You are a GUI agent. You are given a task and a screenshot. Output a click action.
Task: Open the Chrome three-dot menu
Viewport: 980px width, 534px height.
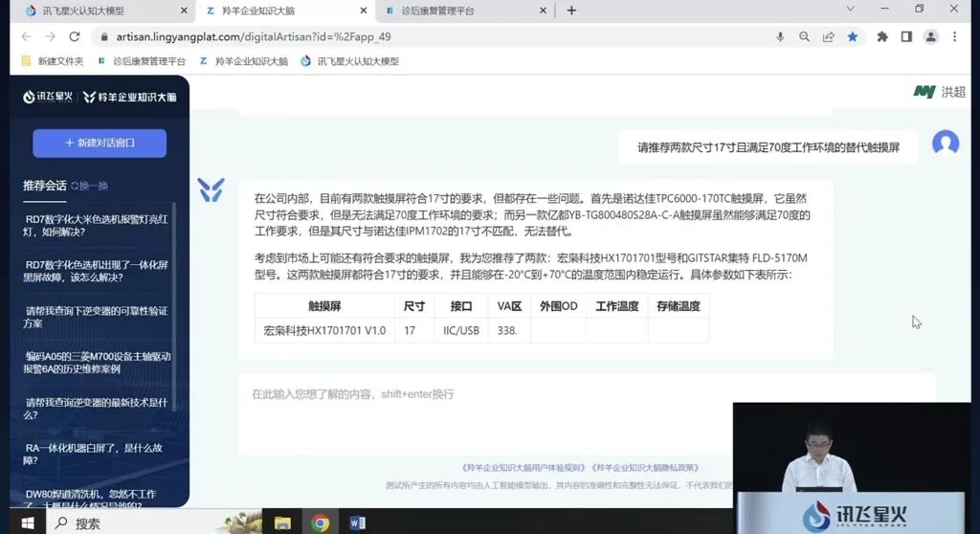click(954, 37)
